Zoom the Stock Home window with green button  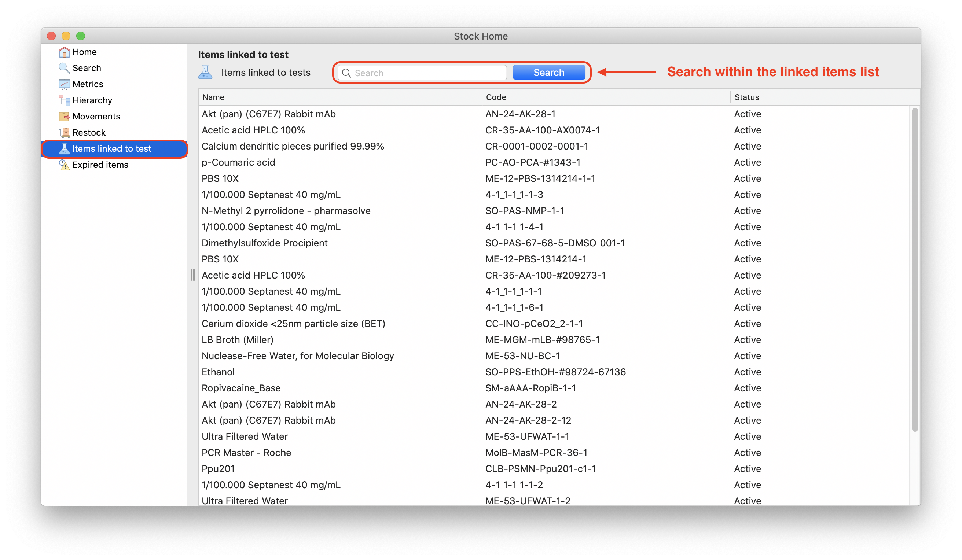coord(81,36)
